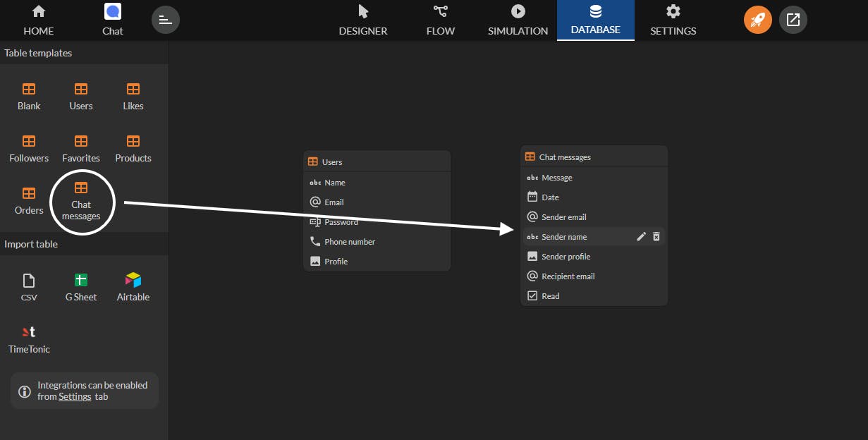Switch to the DESIGNER tab
The height and width of the screenshot is (440, 868).
(363, 20)
